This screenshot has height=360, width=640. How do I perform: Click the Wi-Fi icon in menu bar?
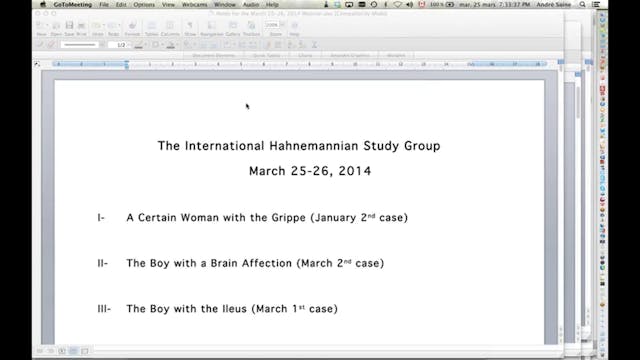click(398, 4)
